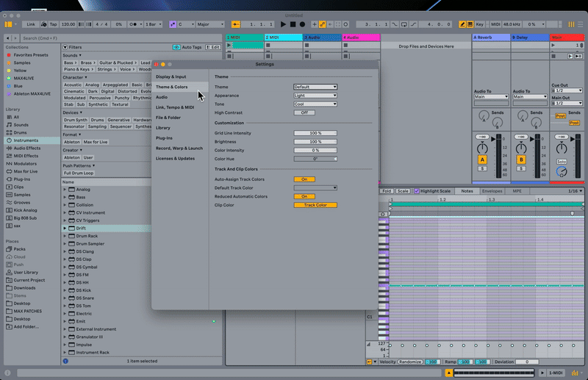Click the Brightness slider in Settings

(315, 141)
